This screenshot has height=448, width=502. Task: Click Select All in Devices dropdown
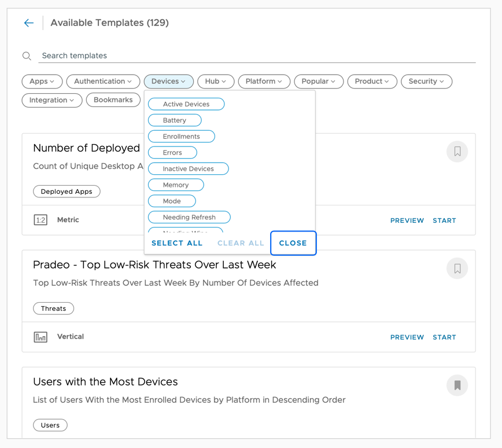coord(177,243)
